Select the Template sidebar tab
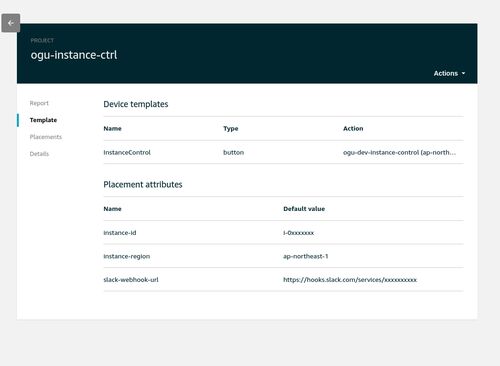Viewport: 500px width, 366px height. (x=43, y=120)
